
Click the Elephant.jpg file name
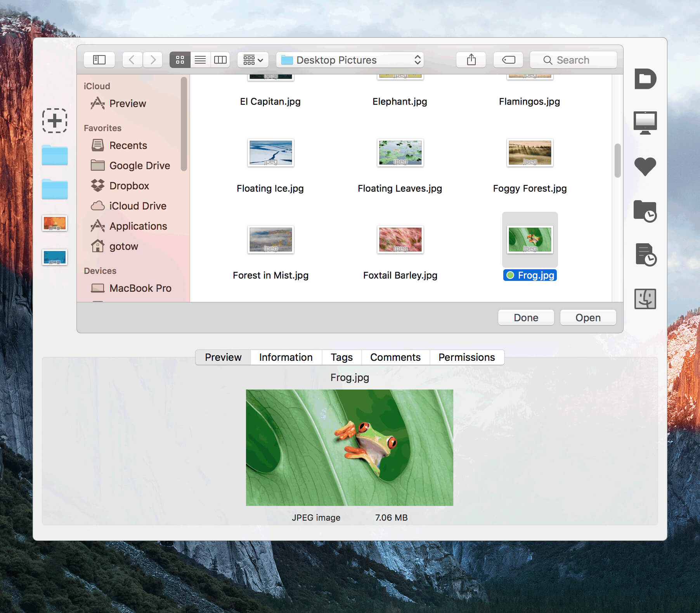tap(400, 102)
